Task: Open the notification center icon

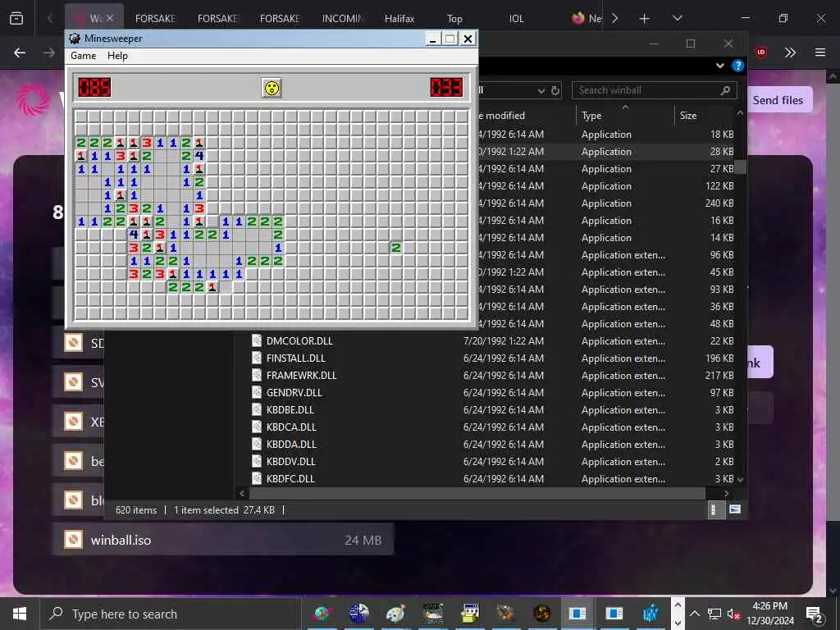Action: pos(815,614)
